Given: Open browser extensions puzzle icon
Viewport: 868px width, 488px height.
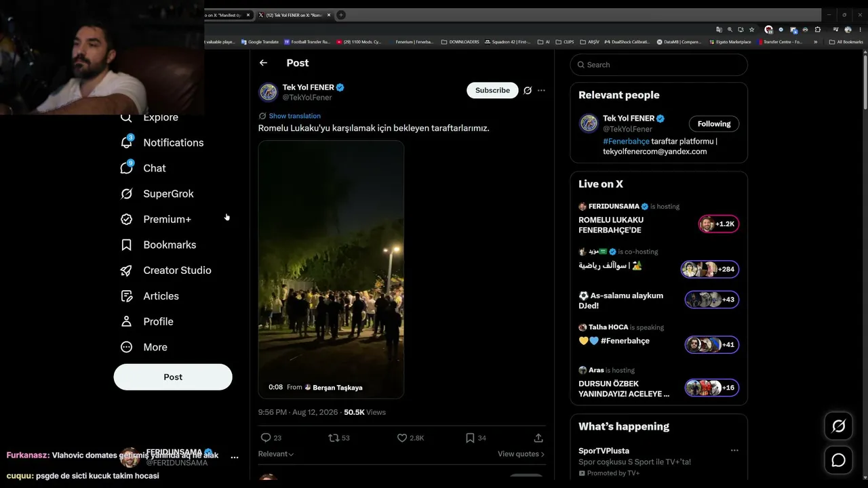Looking at the screenshot, I should coord(817,30).
